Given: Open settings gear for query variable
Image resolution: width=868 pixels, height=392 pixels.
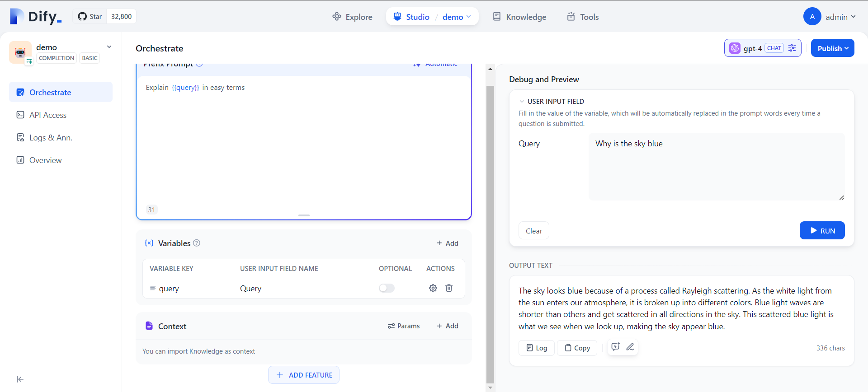Looking at the screenshot, I should click(x=433, y=288).
